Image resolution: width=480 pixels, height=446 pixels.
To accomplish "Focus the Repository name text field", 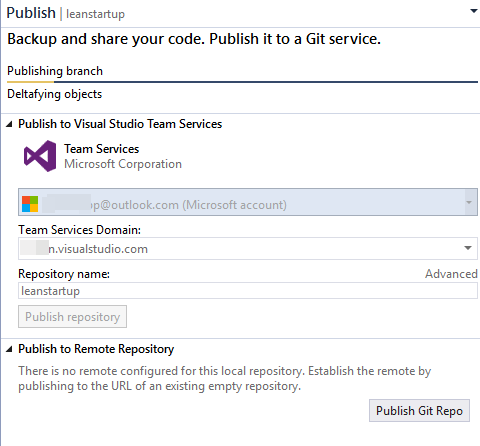I will [x=248, y=291].
